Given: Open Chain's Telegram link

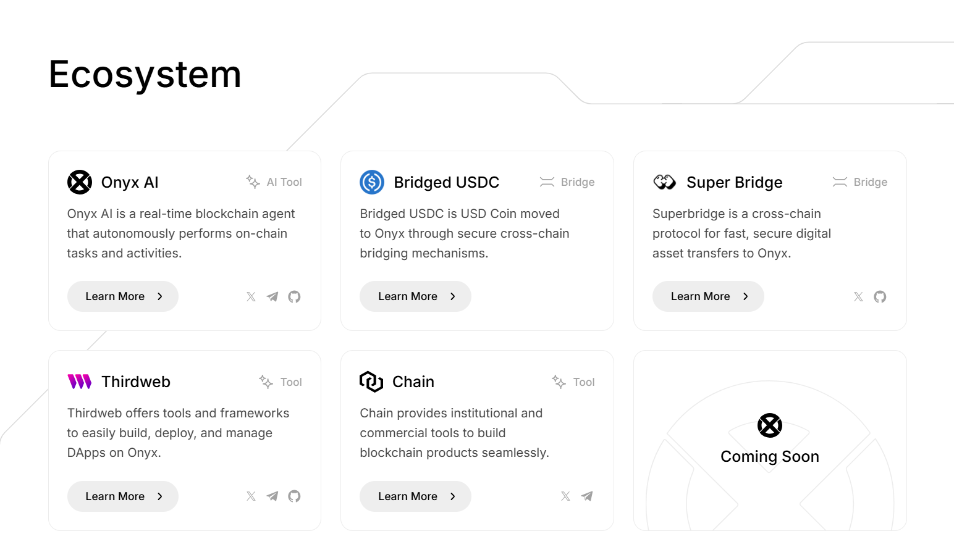Looking at the screenshot, I should pos(587,496).
